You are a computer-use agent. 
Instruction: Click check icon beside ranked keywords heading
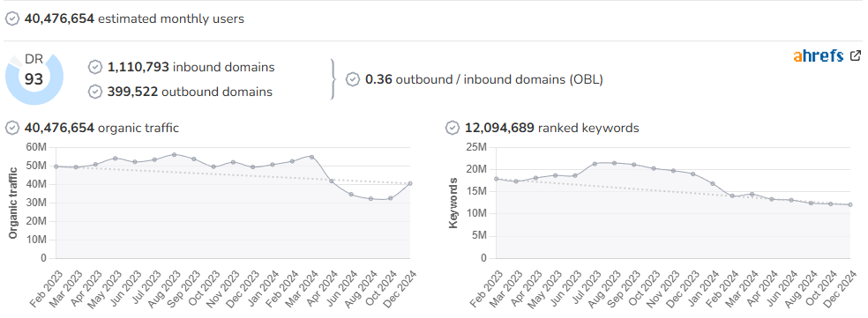453,129
